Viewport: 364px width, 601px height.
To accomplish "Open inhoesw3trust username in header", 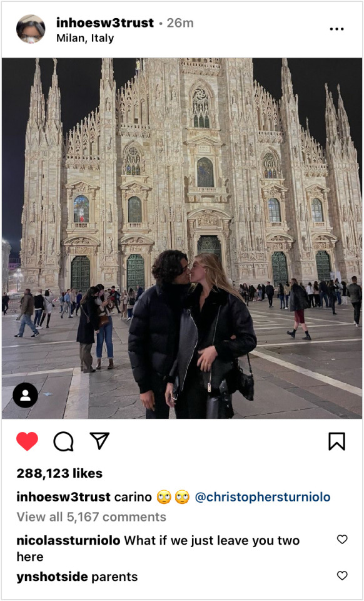I will coord(105,23).
